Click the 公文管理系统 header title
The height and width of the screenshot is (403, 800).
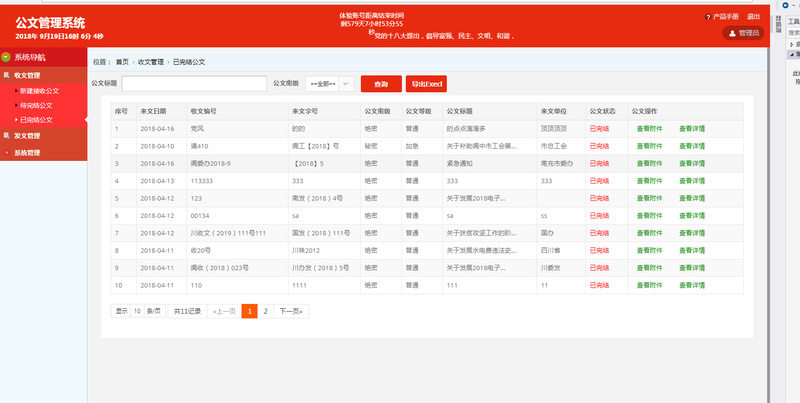pyautogui.click(x=50, y=23)
